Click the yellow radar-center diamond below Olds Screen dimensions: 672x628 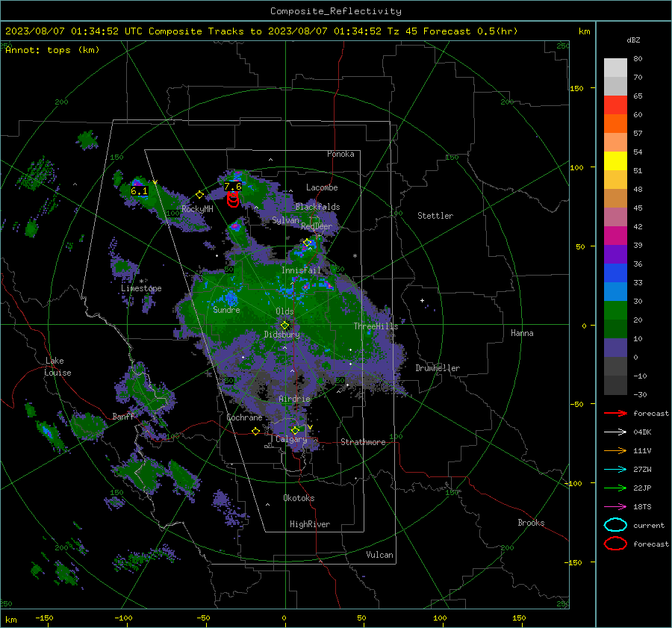click(x=285, y=326)
